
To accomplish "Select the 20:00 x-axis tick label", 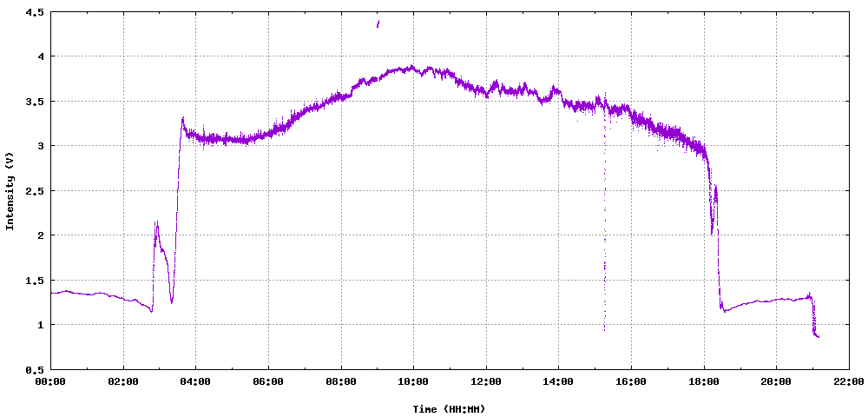I will 776,381.
